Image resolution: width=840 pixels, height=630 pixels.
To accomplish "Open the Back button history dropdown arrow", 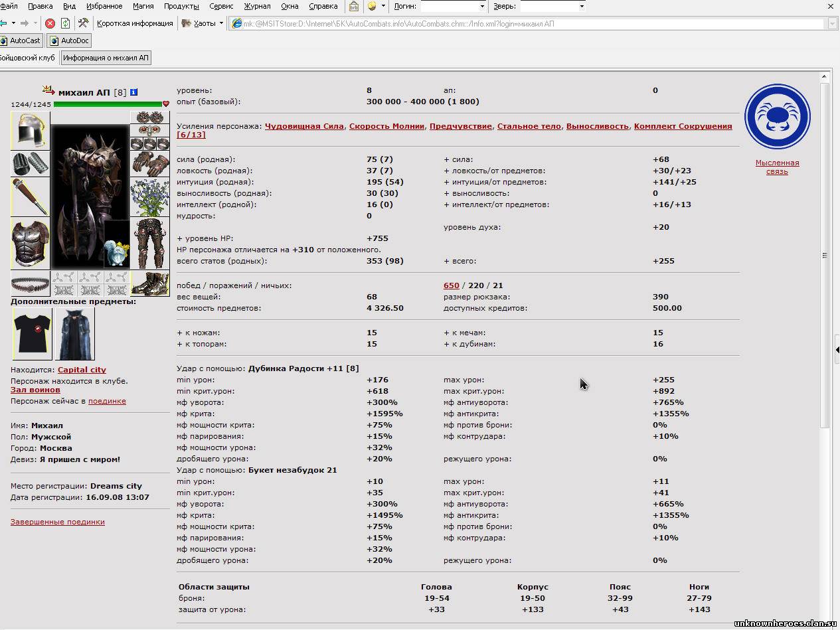I will point(13,23).
